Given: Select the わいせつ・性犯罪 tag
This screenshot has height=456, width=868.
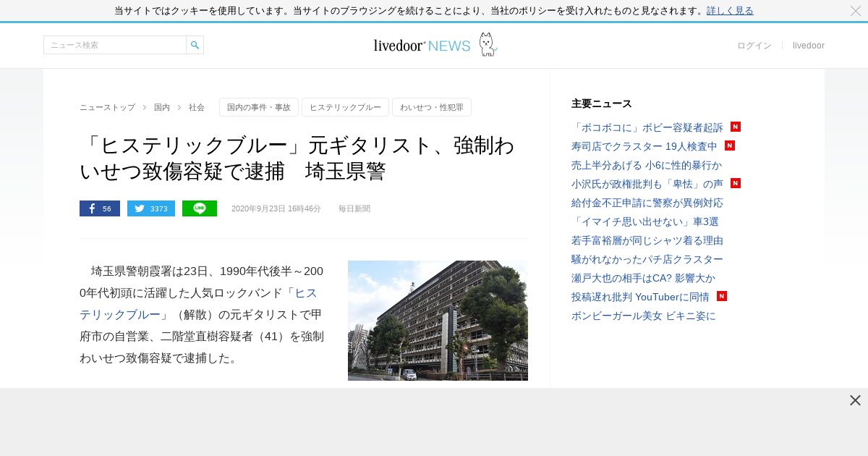Looking at the screenshot, I should [x=432, y=107].
